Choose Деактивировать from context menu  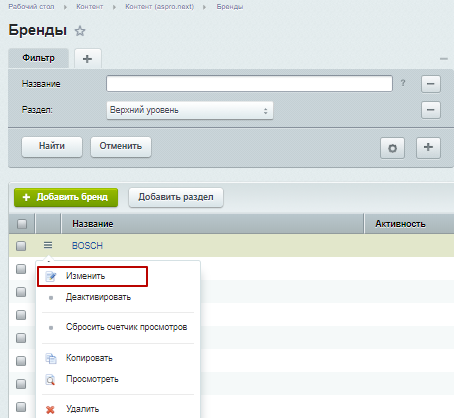click(x=98, y=297)
